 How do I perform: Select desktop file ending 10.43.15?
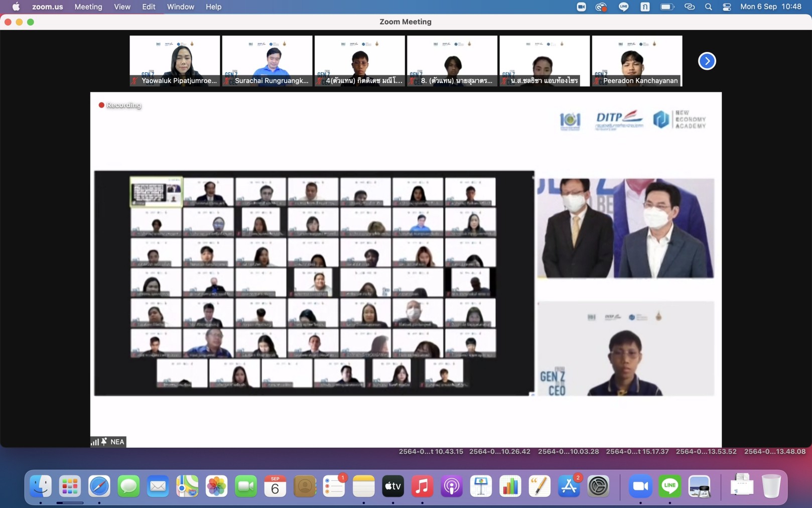point(431,451)
